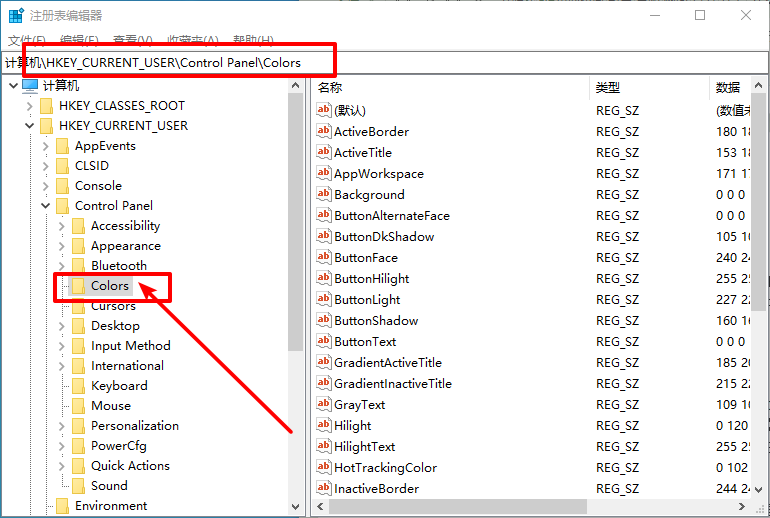The width and height of the screenshot is (770, 518).
Task: Select the HilightText value
Action: click(364, 447)
